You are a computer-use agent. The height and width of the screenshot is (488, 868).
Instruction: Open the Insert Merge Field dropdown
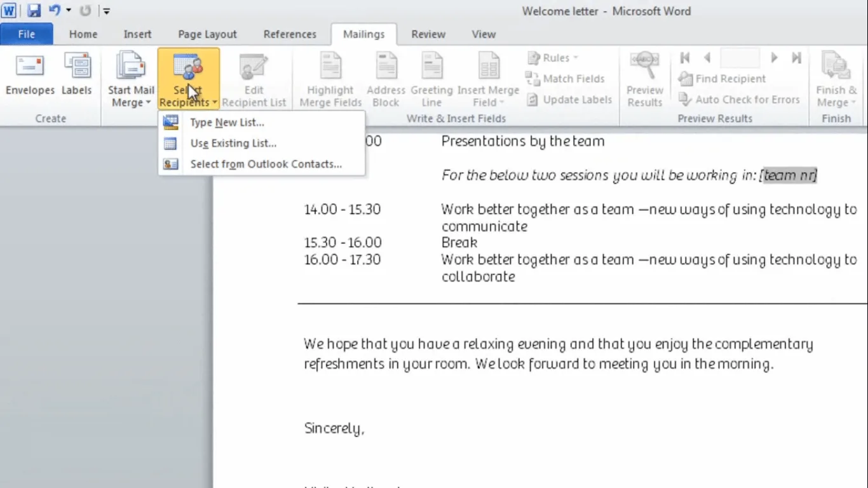[x=488, y=79]
